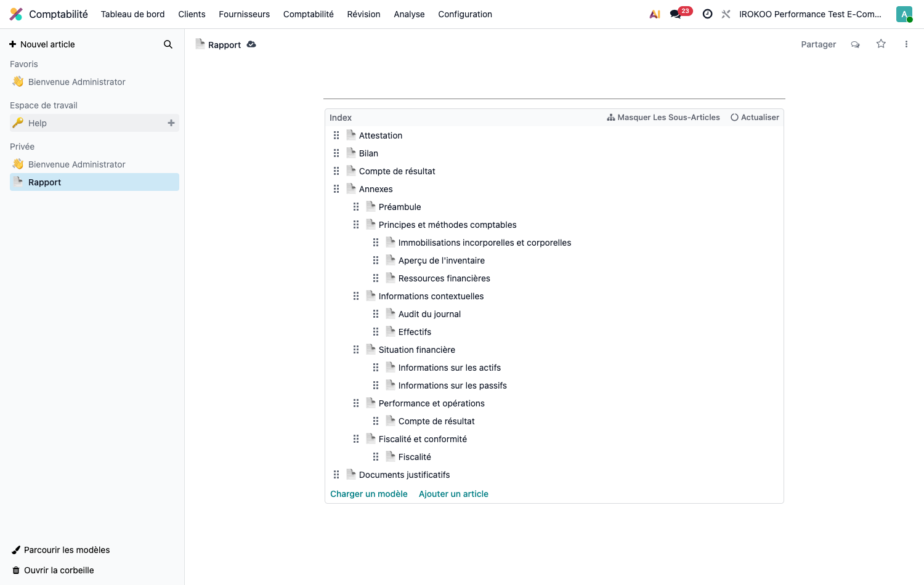Open the app logo home menu
This screenshot has width=924, height=585.
coord(16,14)
